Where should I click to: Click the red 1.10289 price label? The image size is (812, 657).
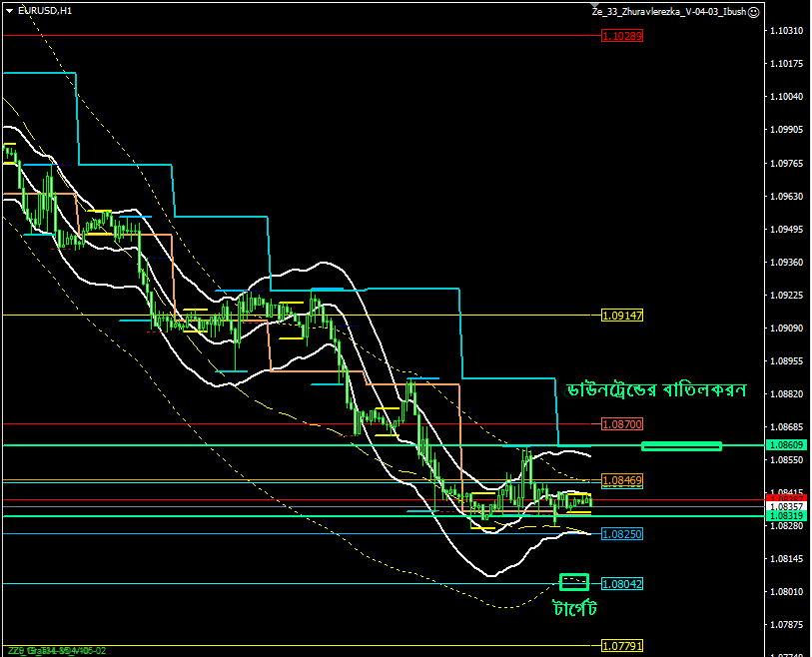point(622,35)
